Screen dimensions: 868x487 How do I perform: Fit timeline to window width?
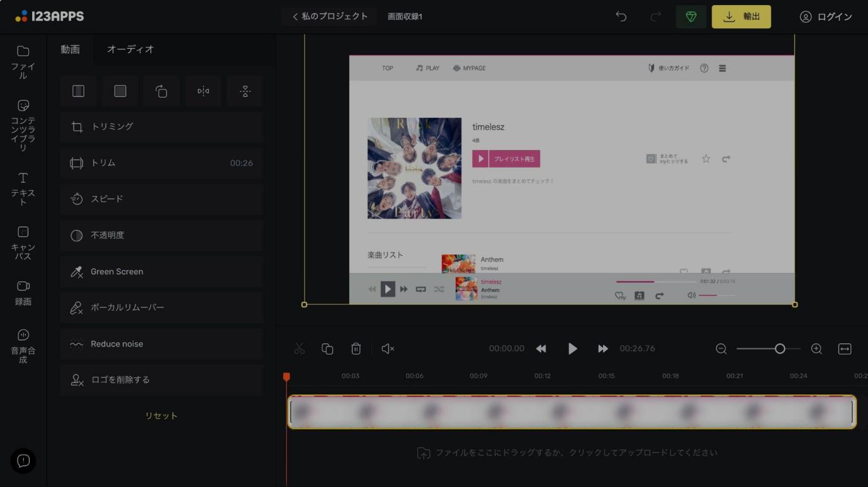(845, 348)
